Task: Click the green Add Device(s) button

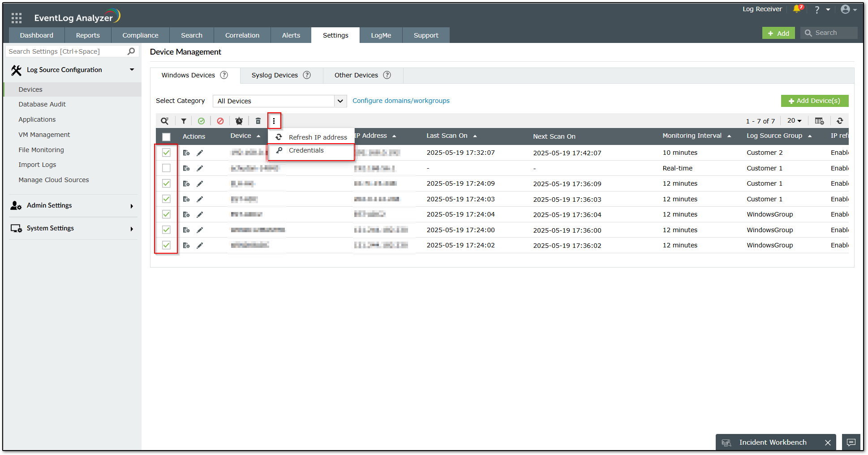Action: (814, 101)
